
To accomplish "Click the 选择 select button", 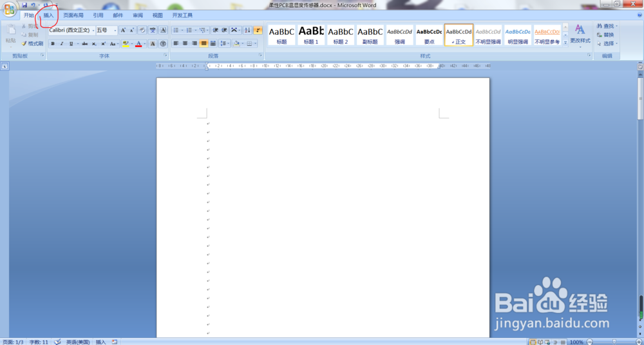I will 607,43.
